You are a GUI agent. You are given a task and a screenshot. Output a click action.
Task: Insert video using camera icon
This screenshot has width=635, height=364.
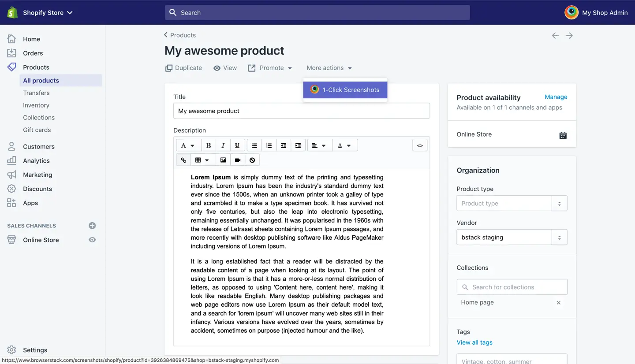point(238,160)
